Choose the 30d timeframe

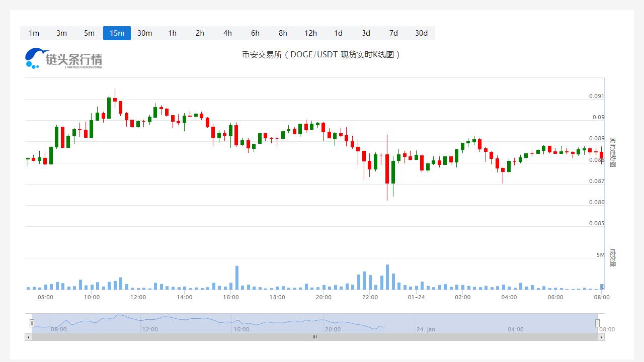click(x=421, y=33)
